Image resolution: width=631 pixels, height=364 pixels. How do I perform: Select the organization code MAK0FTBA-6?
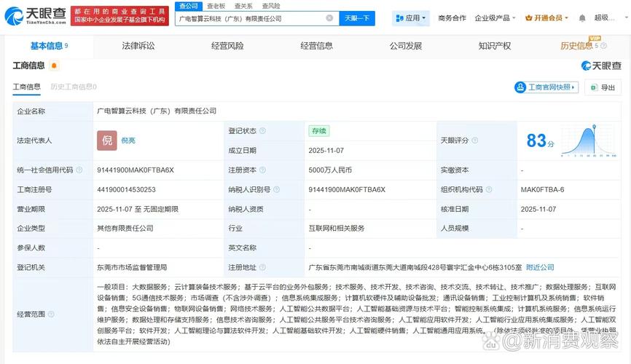542,189
